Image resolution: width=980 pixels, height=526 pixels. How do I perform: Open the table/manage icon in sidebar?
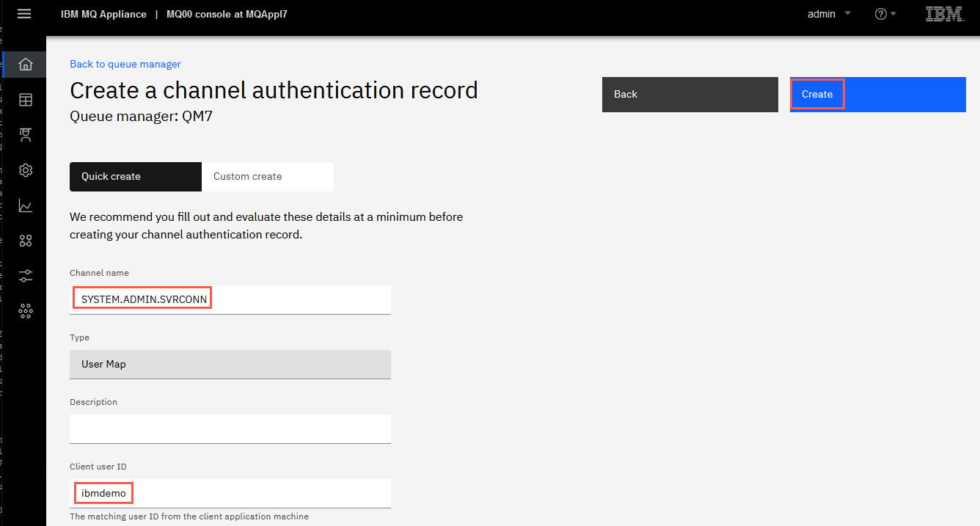click(26, 100)
